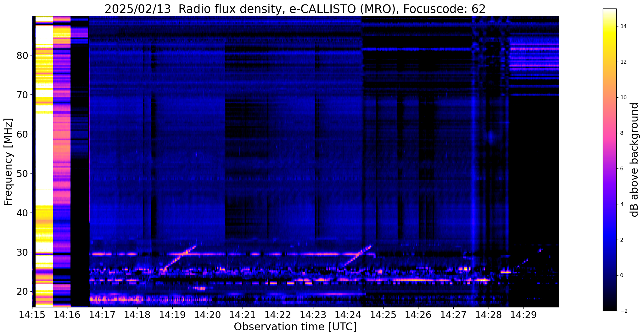
Task: Click the colorbar tick label 10
Action: pos(623,98)
